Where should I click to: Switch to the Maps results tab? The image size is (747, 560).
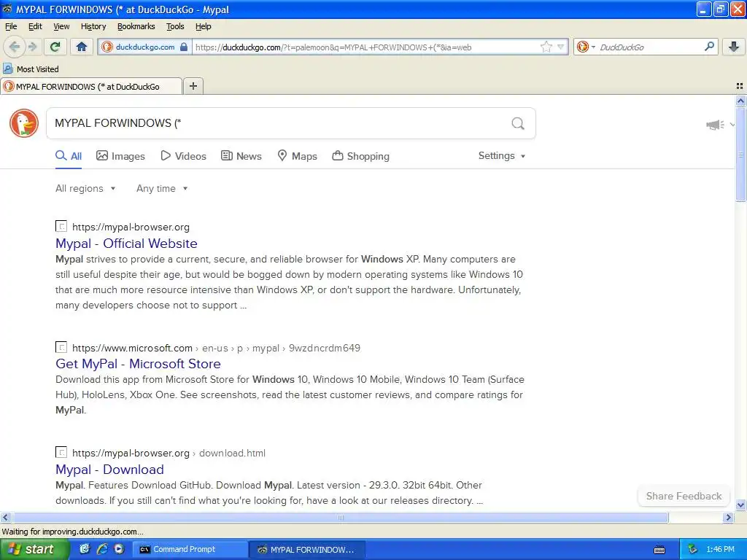pyautogui.click(x=298, y=156)
